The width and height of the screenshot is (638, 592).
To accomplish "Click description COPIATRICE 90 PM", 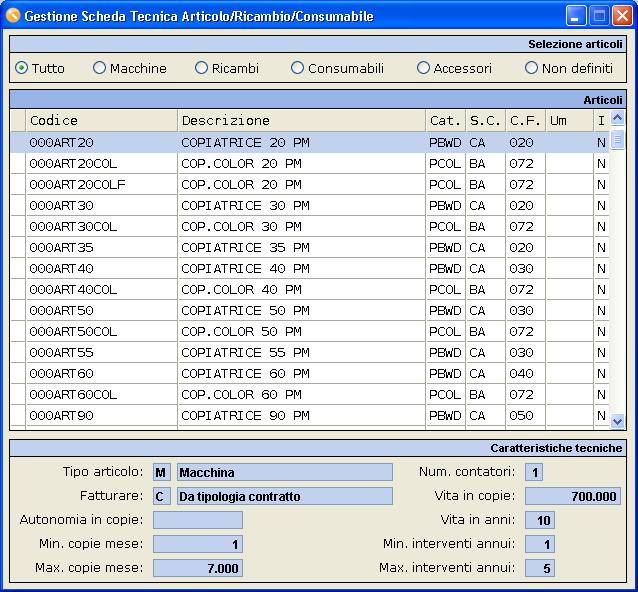I will pos(245,415).
